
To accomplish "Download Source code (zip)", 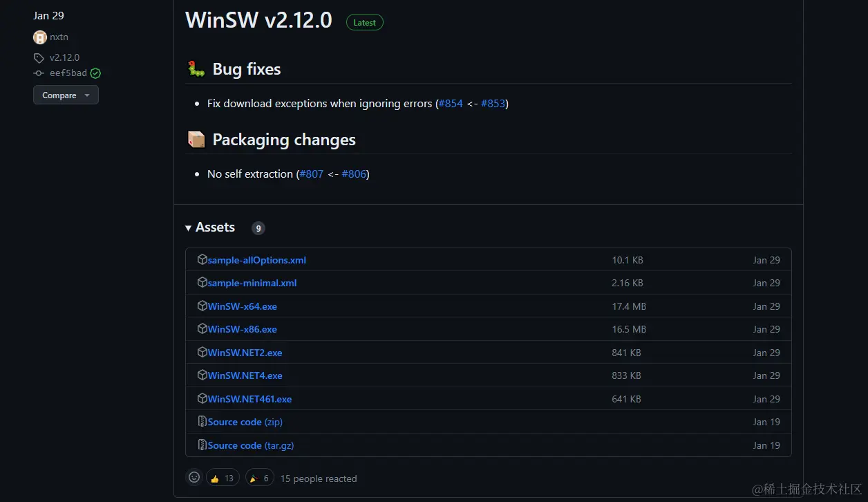I will (245, 422).
